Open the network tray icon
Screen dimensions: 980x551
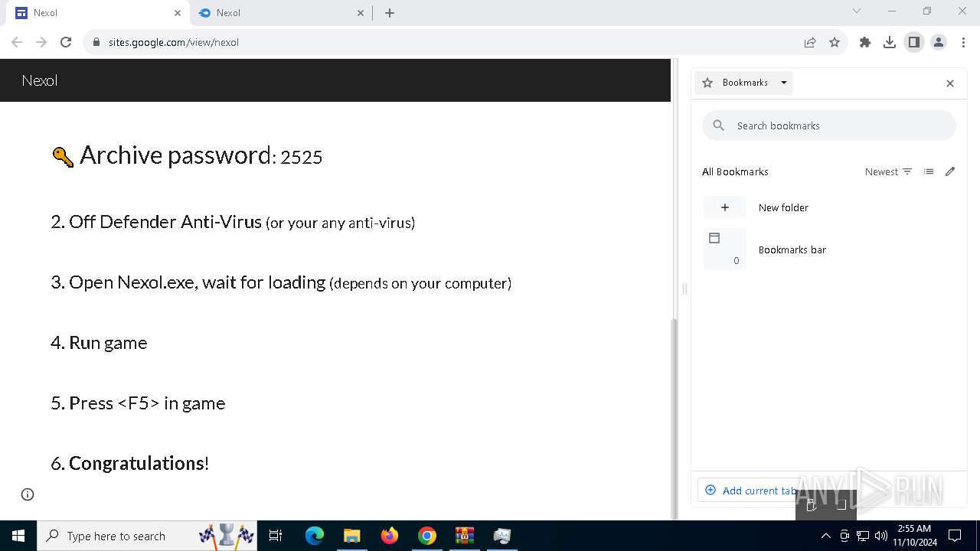[x=863, y=536]
